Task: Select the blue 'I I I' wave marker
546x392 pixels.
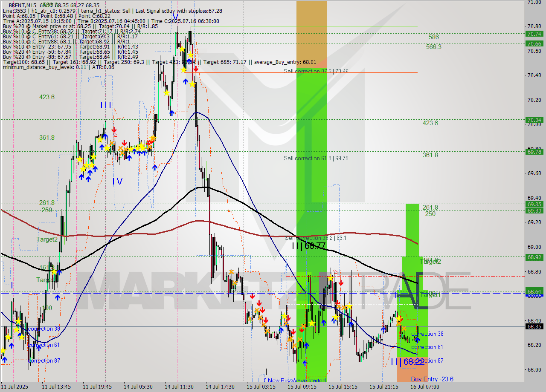Action: pos(106,105)
